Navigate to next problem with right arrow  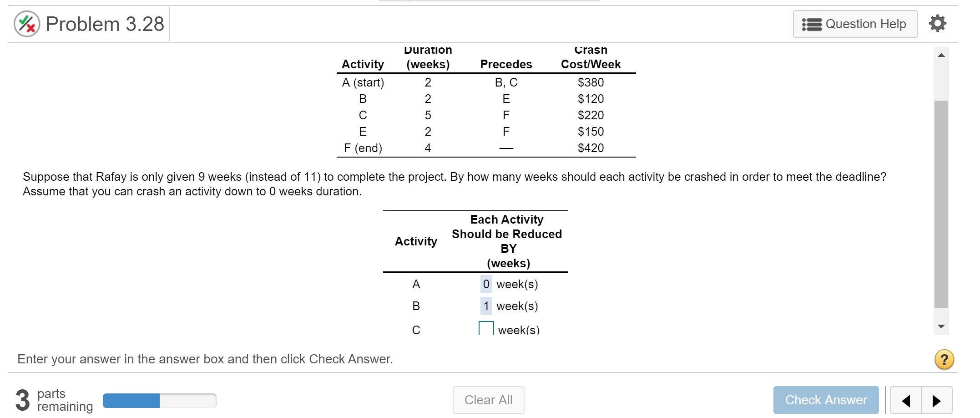pos(936,400)
